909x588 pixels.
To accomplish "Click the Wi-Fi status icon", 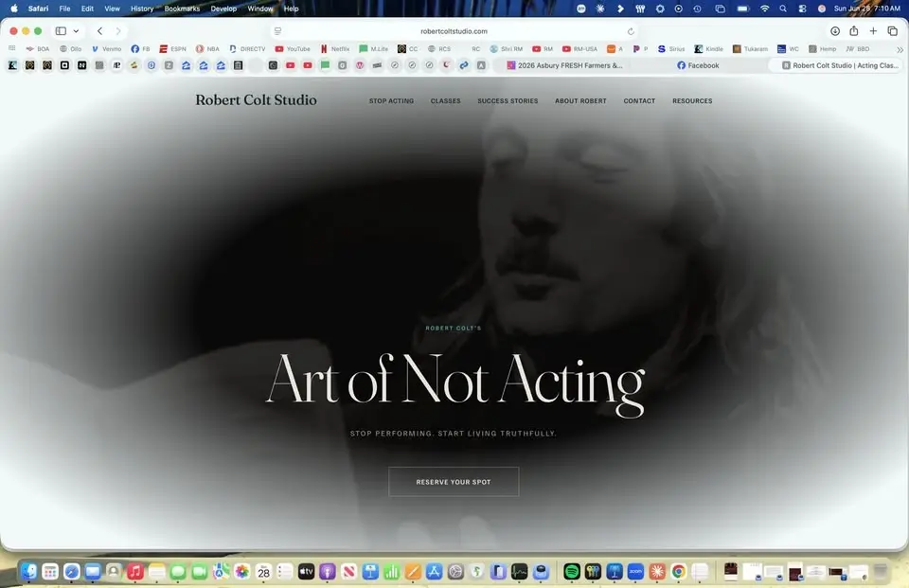I will pos(765,9).
